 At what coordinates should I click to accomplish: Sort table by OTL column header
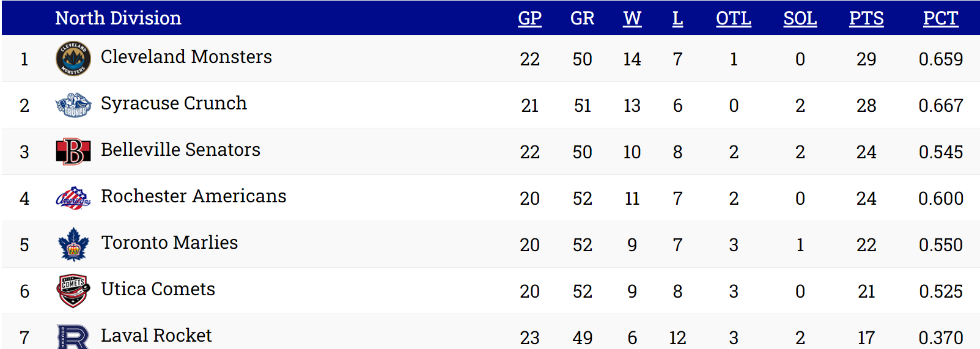tap(734, 18)
